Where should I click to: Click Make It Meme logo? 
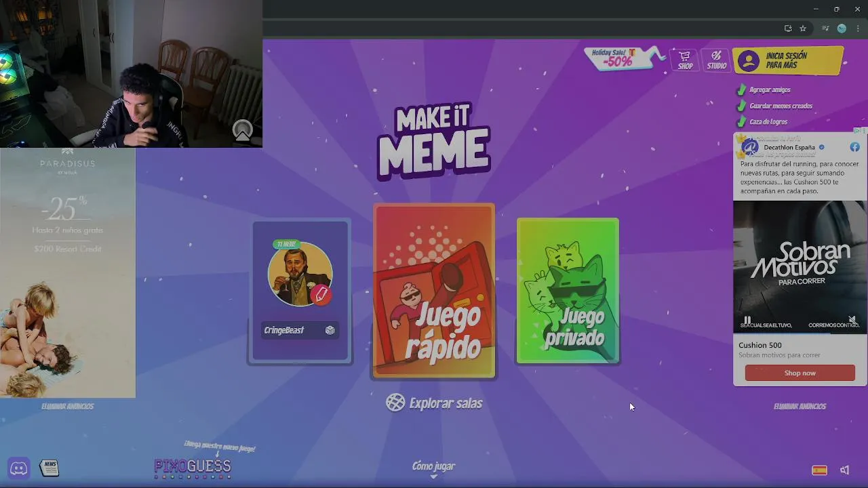[434, 142]
